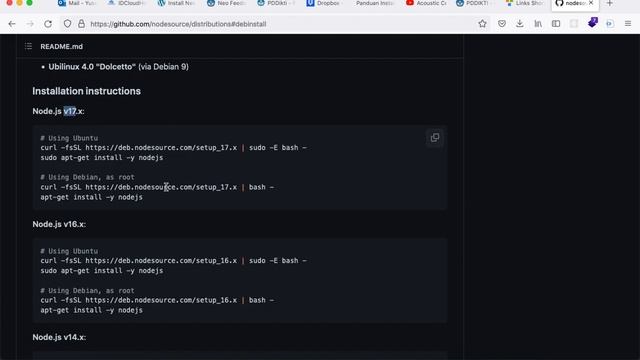
Task: Go back to the previous page
Action: (x=12, y=24)
